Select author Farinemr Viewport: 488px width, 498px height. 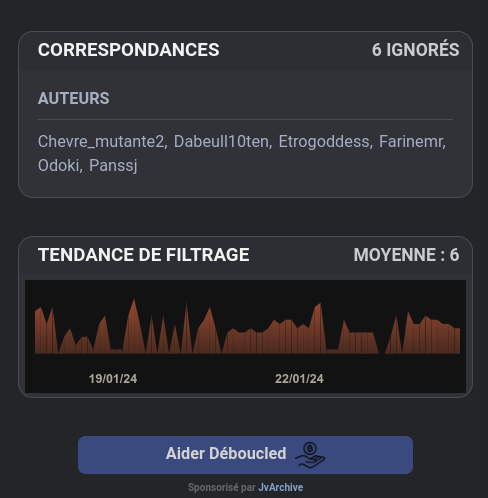[412, 142]
